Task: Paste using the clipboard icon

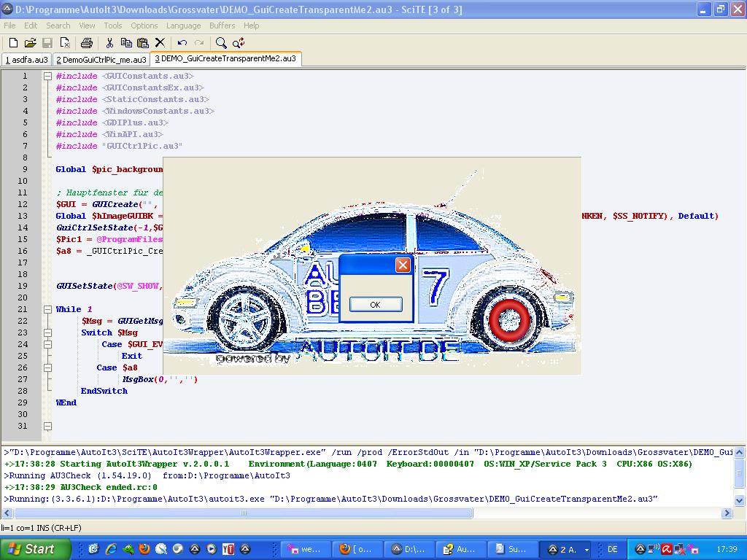Action: 143,43
